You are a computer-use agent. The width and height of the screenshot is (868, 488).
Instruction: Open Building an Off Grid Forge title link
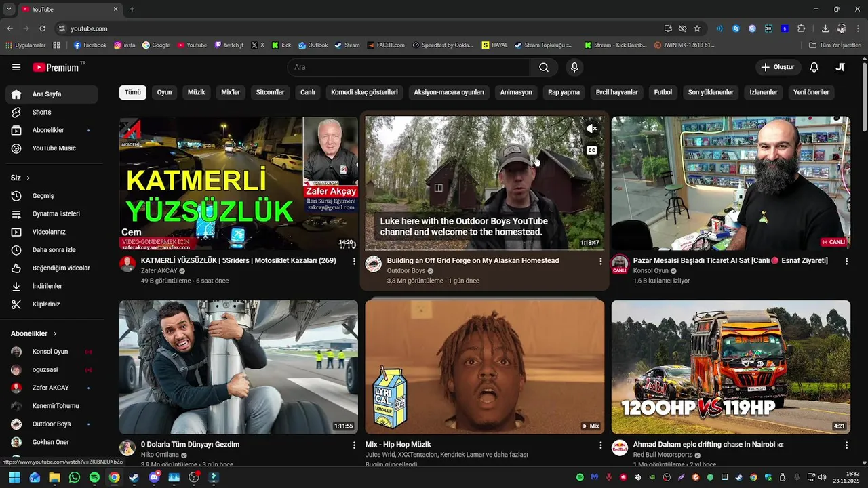pyautogui.click(x=473, y=260)
